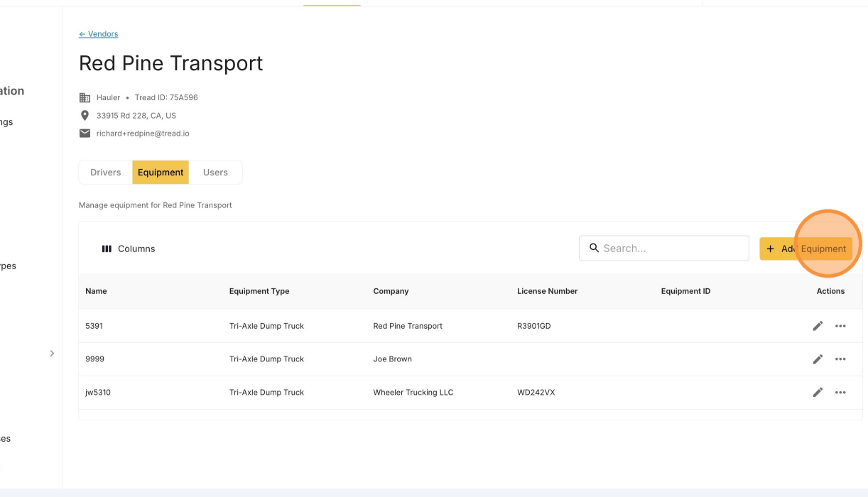Edit equipment jw5310 with pencil icon
The height and width of the screenshot is (497, 868).
pos(818,392)
